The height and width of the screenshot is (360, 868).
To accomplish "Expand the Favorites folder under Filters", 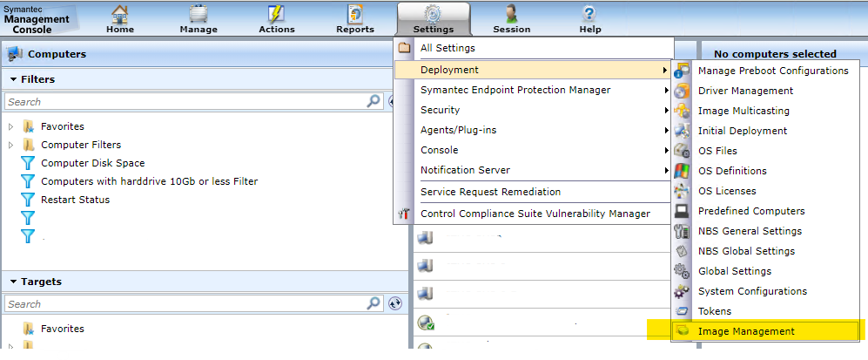I will [x=10, y=126].
